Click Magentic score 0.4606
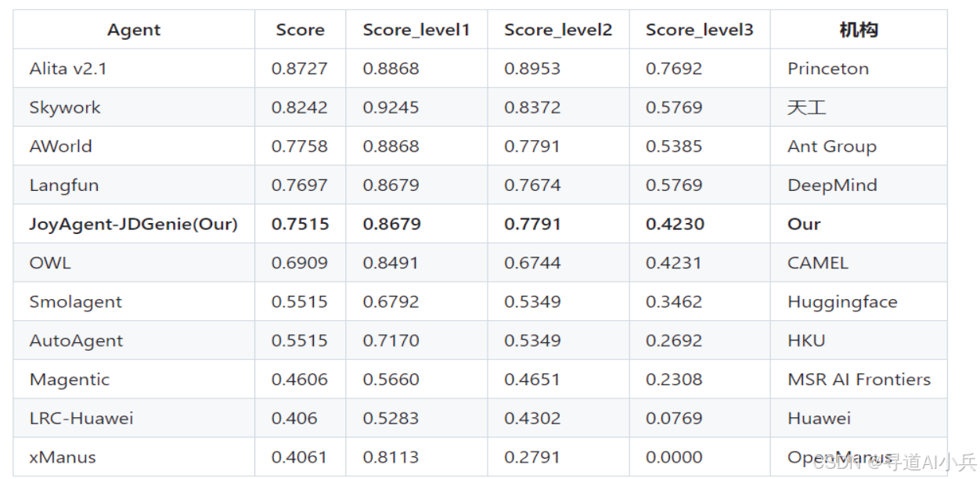Screen dimensions: 980x479 pyautogui.click(x=300, y=380)
